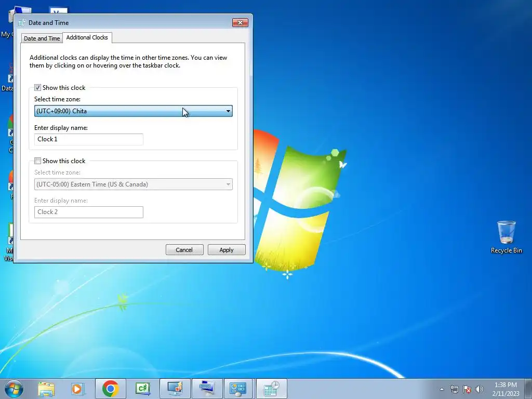Screen dimensions: 532x399
Task: Open Google Chrome from the taskbar
Action: (x=110, y=389)
